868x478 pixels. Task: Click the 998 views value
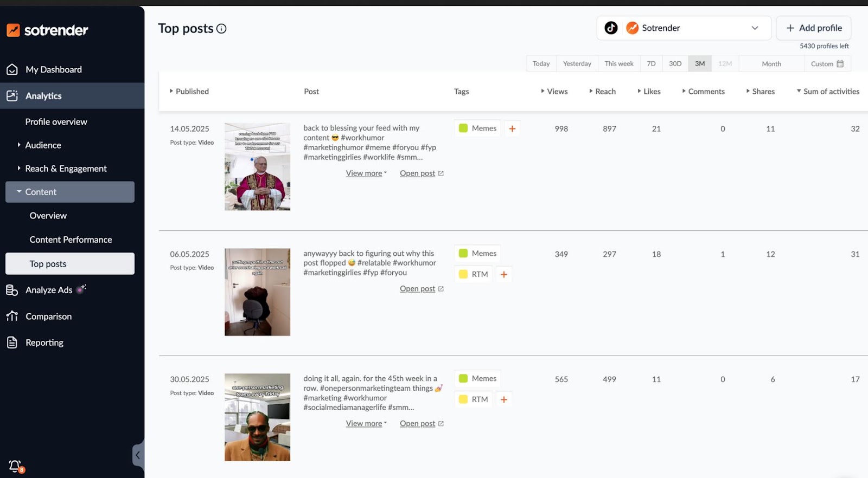click(561, 129)
